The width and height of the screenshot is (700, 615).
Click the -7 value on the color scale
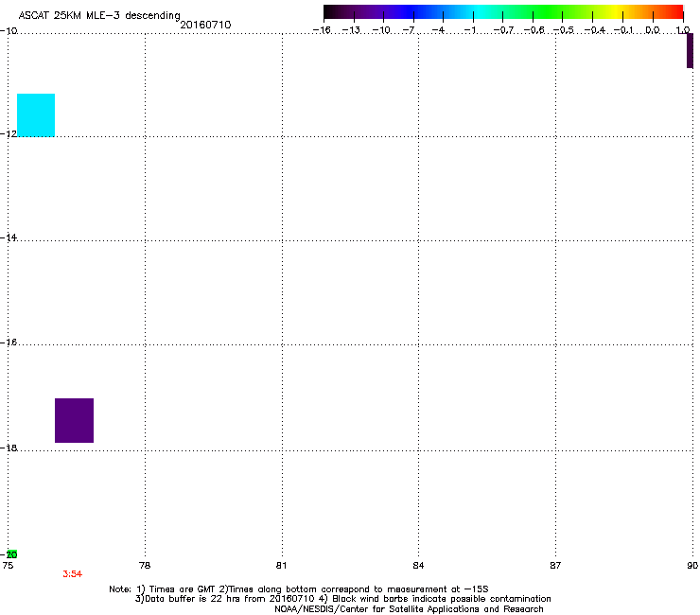[x=409, y=30]
